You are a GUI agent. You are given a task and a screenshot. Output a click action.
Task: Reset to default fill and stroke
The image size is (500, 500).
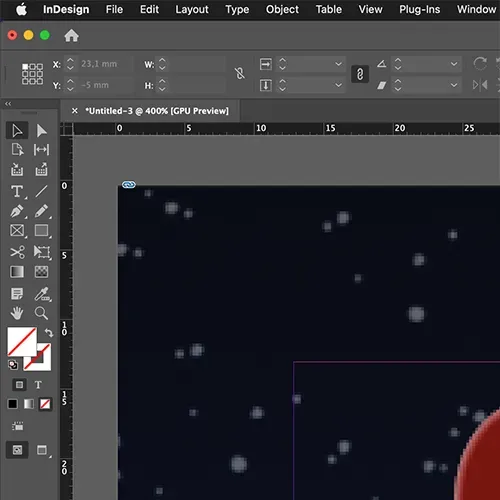tap(13, 365)
